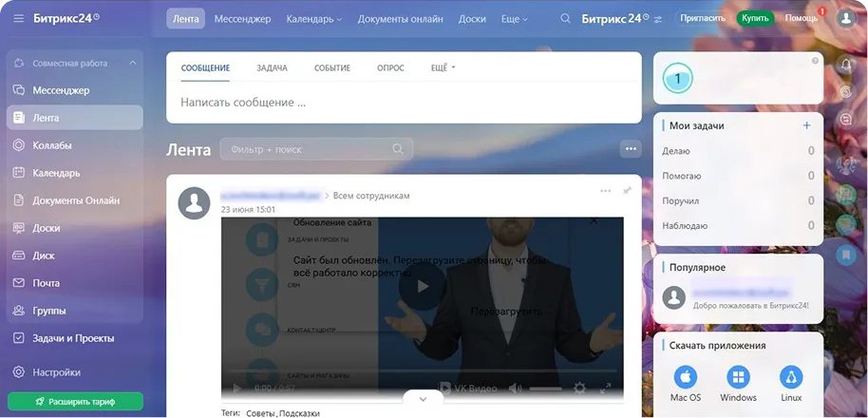This screenshot has width=868, height=418.
Task: Open Диск in the left sidebar
Action: coord(45,256)
